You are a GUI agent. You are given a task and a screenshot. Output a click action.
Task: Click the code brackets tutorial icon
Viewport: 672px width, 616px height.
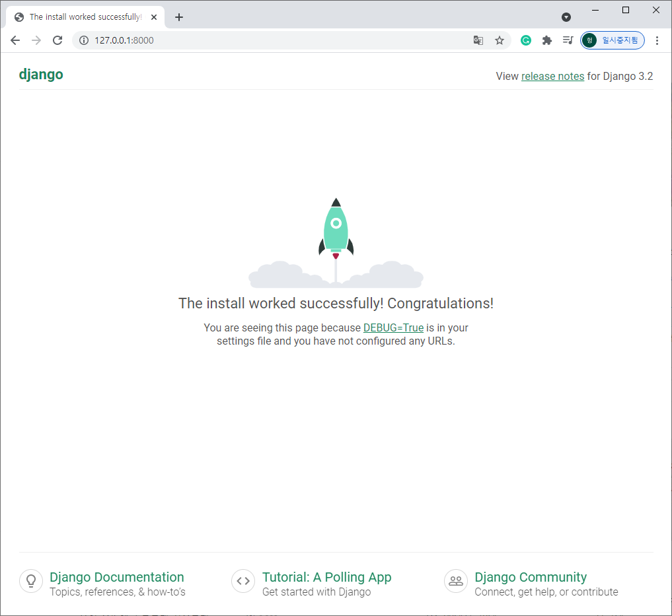click(x=243, y=581)
